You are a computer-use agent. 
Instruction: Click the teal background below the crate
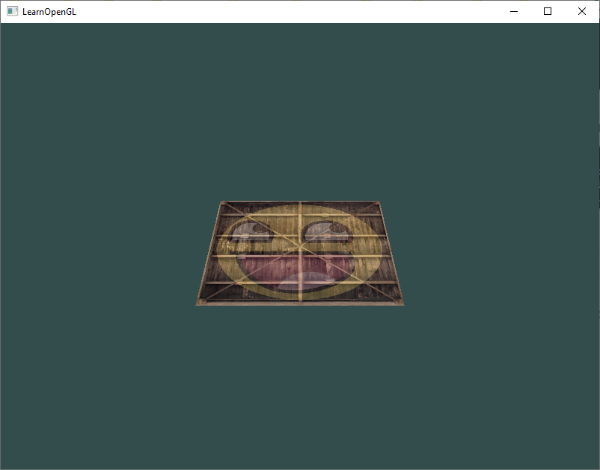pos(300,387)
